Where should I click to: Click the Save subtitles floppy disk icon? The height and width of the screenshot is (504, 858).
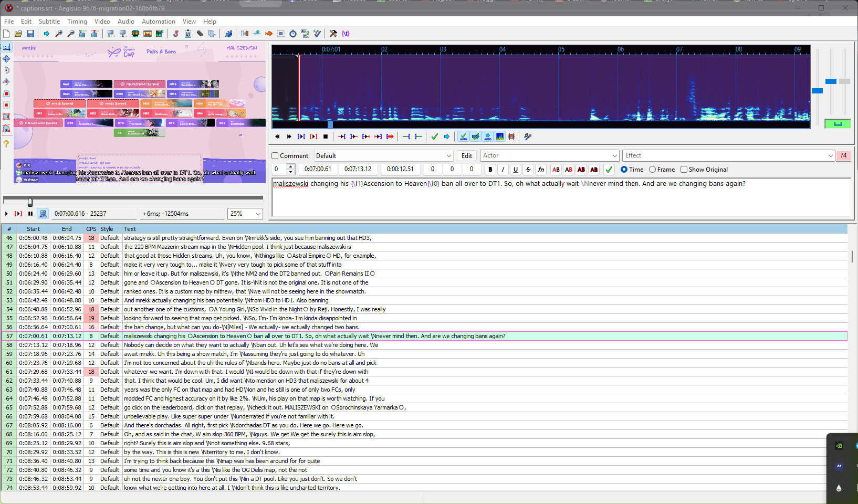30,34
